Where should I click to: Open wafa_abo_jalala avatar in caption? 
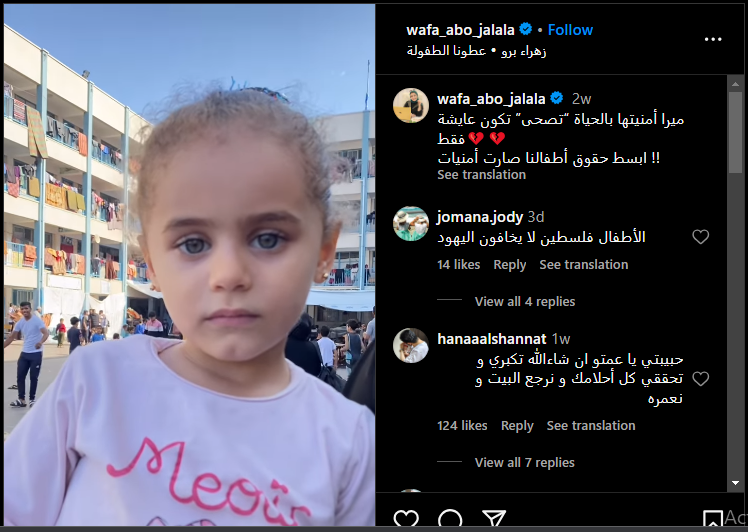pyautogui.click(x=411, y=105)
